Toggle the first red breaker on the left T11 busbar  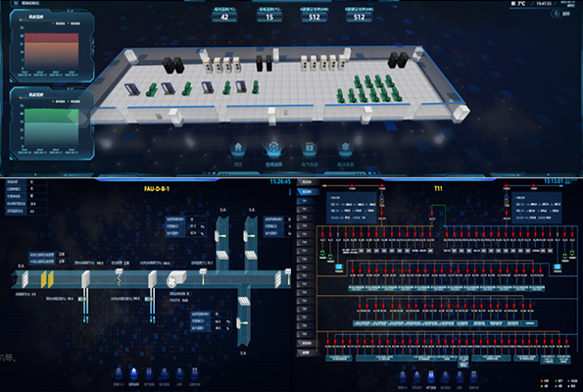pos(322,234)
